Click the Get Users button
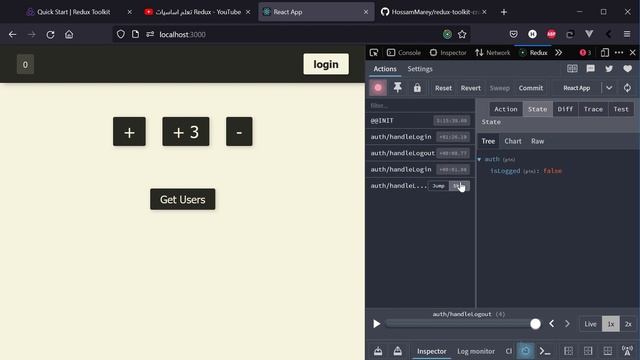The width and height of the screenshot is (640, 360). tap(182, 199)
